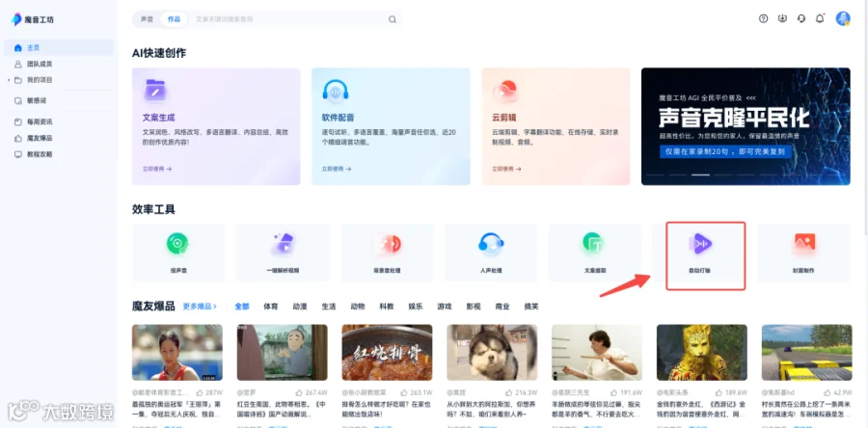Click the help question mark icon
This screenshot has height=428, width=868.
coord(764,19)
